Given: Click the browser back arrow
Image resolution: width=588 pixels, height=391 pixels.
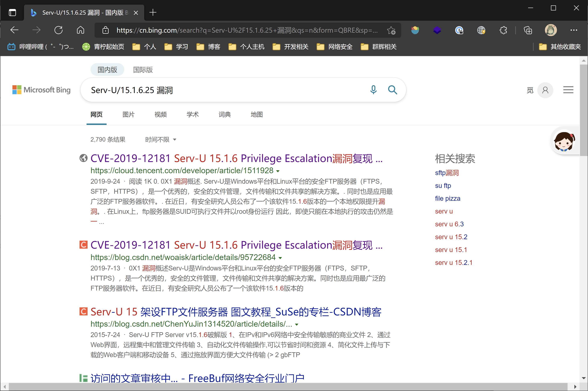Looking at the screenshot, I should pos(14,30).
